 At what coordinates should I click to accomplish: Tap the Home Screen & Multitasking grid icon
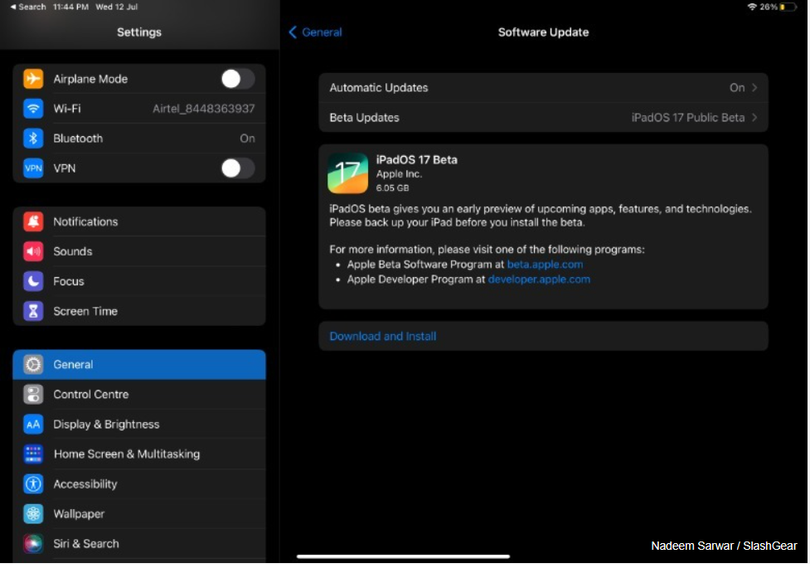(x=33, y=455)
